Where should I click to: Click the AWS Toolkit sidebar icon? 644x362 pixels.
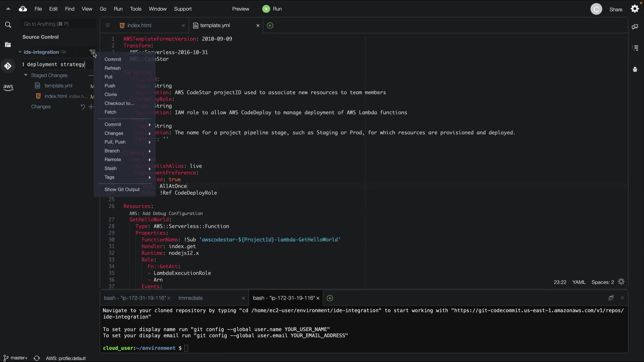pos(8,87)
